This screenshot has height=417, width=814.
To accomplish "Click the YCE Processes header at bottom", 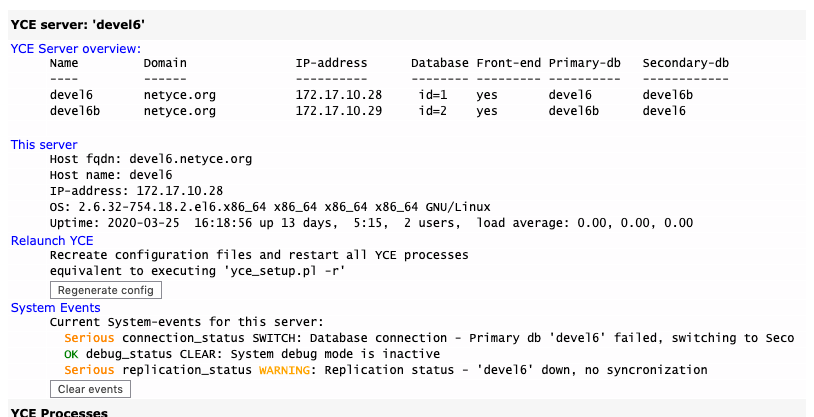I will coord(59,412).
